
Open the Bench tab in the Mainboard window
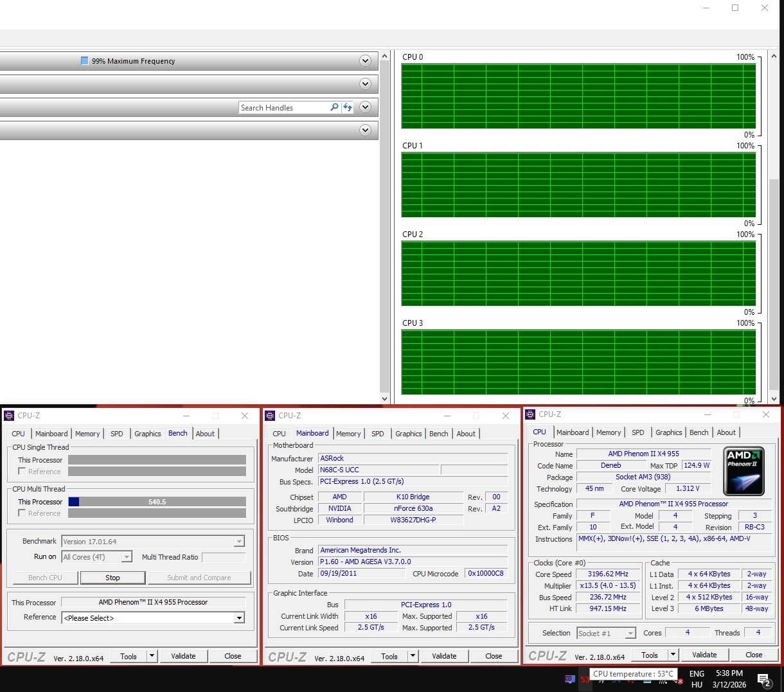pos(439,434)
